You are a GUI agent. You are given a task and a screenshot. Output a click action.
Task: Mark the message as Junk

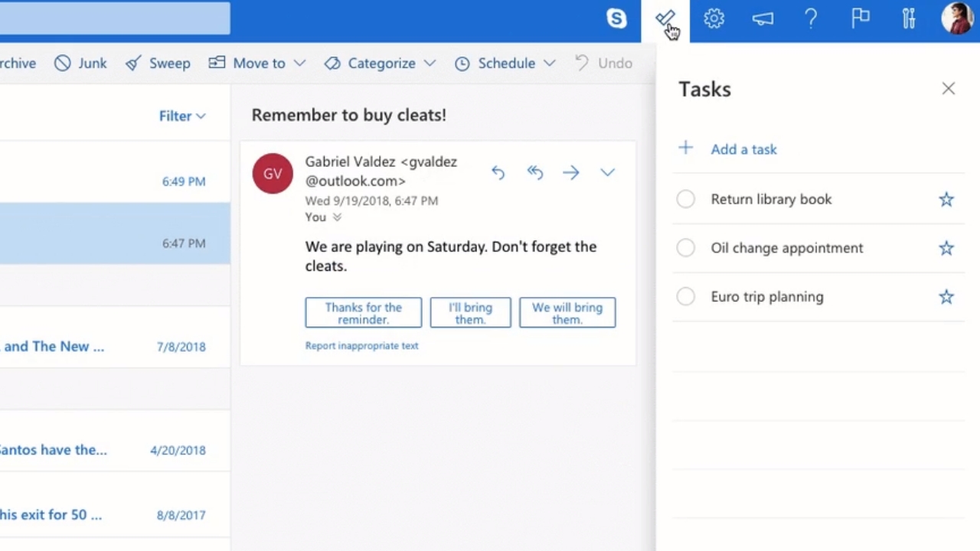click(81, 64)
